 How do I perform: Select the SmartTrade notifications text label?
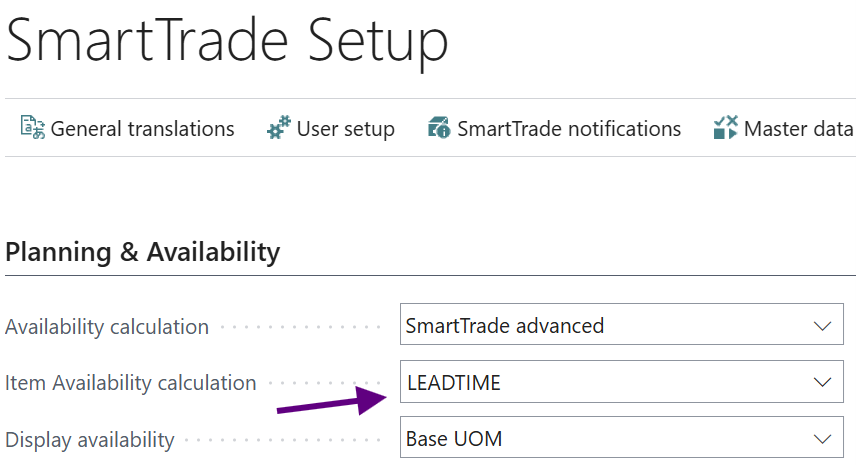[x=569, y=129]
